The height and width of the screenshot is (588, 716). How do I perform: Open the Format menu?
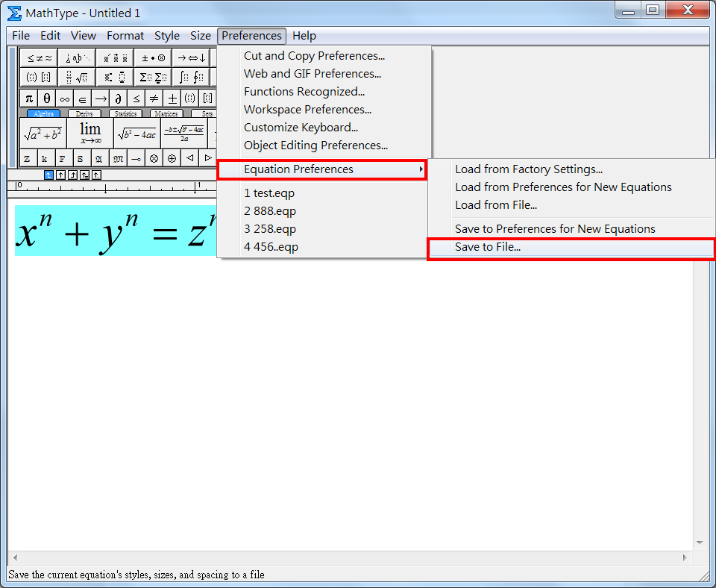(x=125, y=36)
